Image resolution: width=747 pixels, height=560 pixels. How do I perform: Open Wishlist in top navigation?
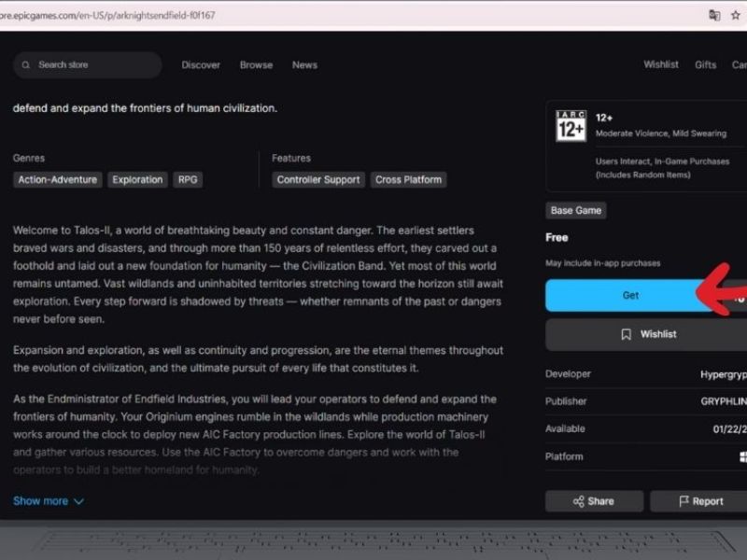(661, 64)
